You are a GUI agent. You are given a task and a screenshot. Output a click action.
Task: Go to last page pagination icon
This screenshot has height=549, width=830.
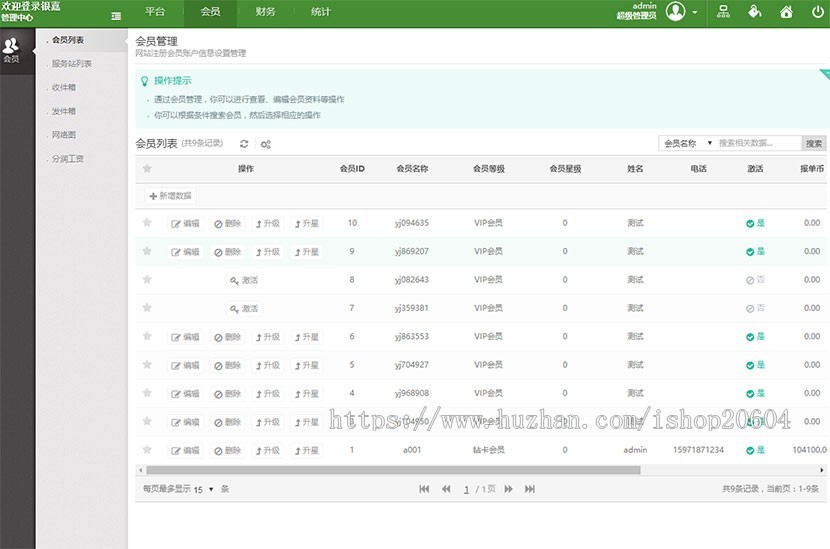point(530,489)
